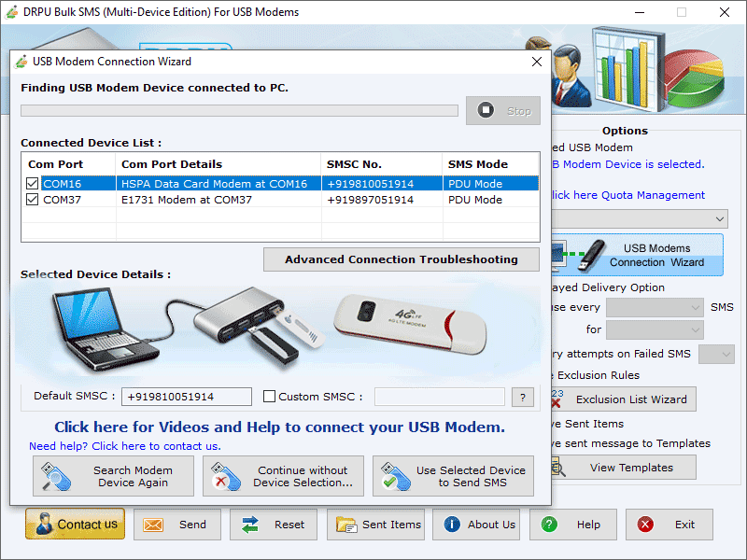This screenshot has height=560, width=747.
Task: Click the Contact us person icon
Action: (45, 525)
